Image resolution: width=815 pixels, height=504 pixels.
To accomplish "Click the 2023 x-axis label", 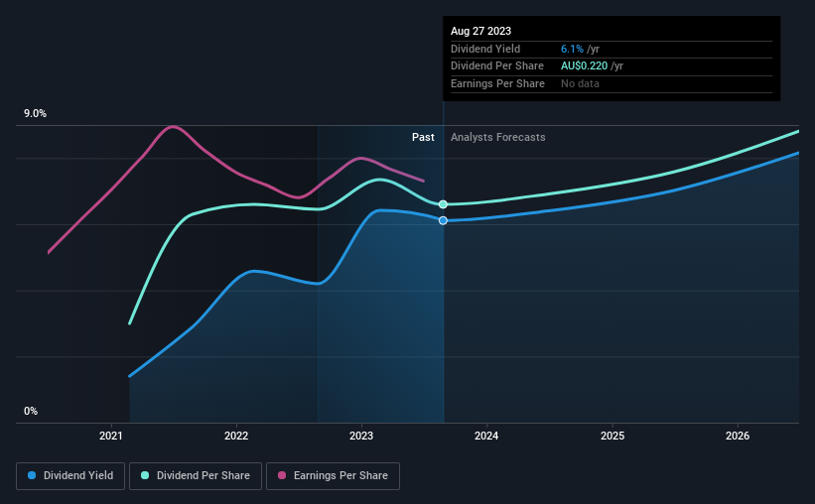I will [x=361, y=436].
